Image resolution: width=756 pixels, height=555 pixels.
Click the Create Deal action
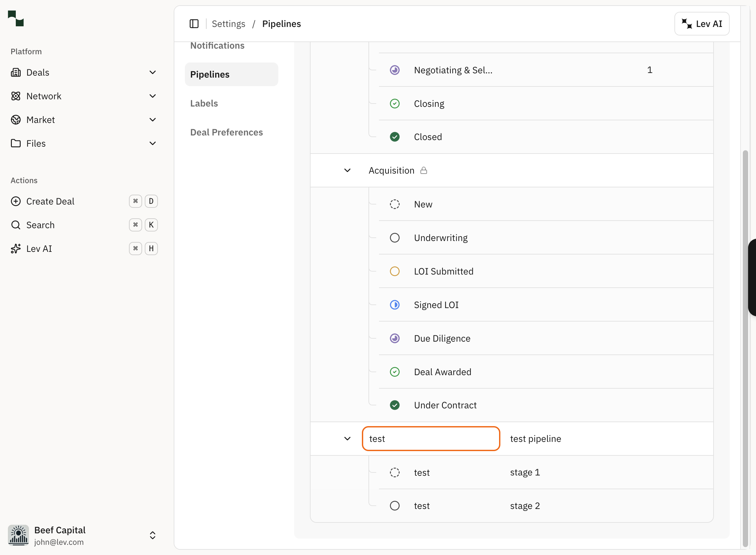click(x=50, y=201)
